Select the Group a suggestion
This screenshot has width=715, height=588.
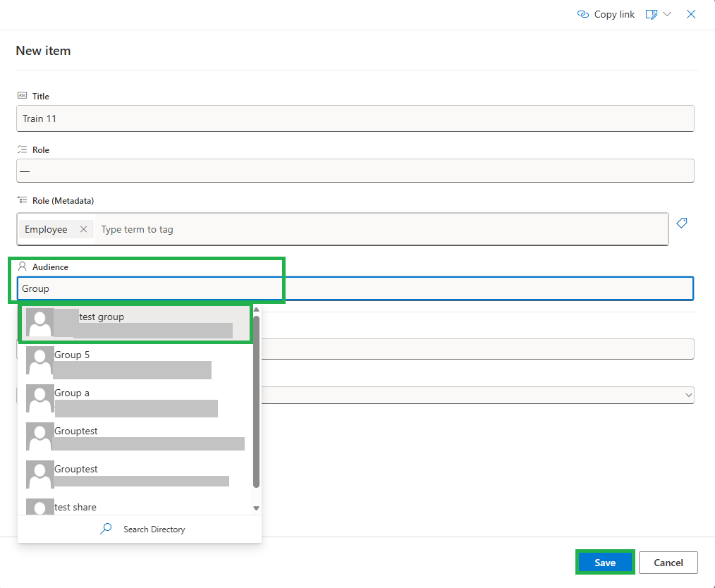(136, 400)
